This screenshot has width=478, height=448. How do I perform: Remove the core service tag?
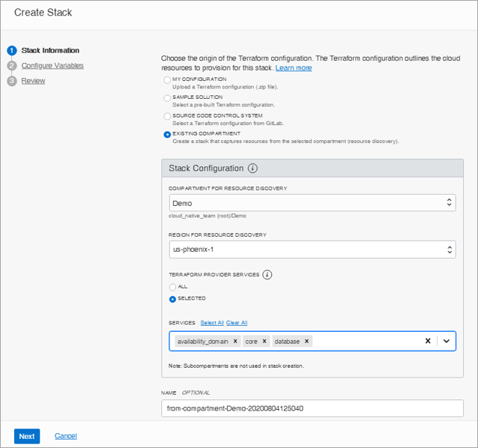coord(264,341)
